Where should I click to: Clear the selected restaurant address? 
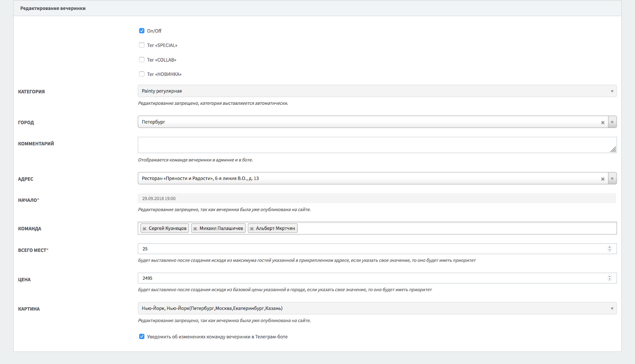tap(602, 179)
